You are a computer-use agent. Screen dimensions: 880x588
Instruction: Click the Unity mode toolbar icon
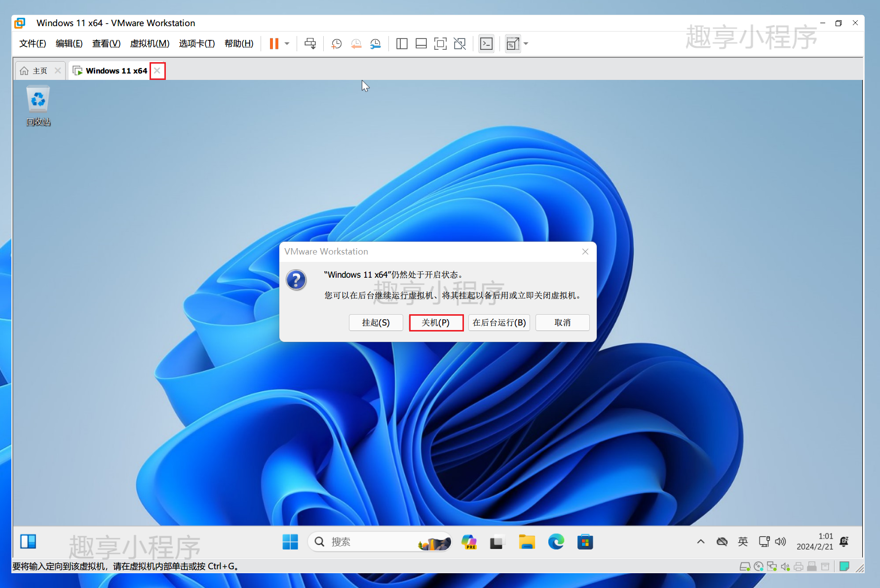(x=460, y=44)
